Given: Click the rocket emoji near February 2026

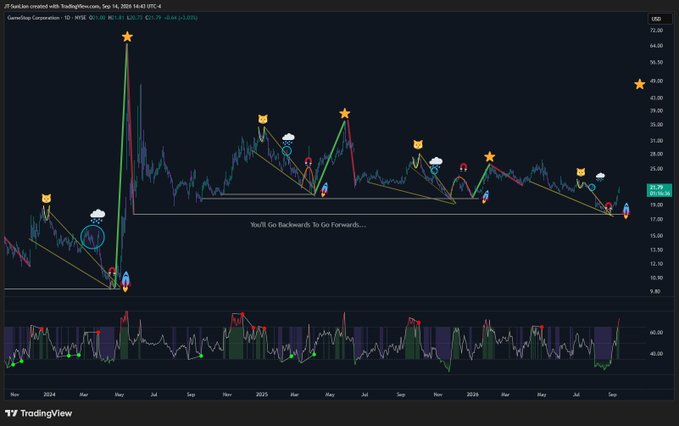Looking at the screenshot, I should click(x=485, y=197).
